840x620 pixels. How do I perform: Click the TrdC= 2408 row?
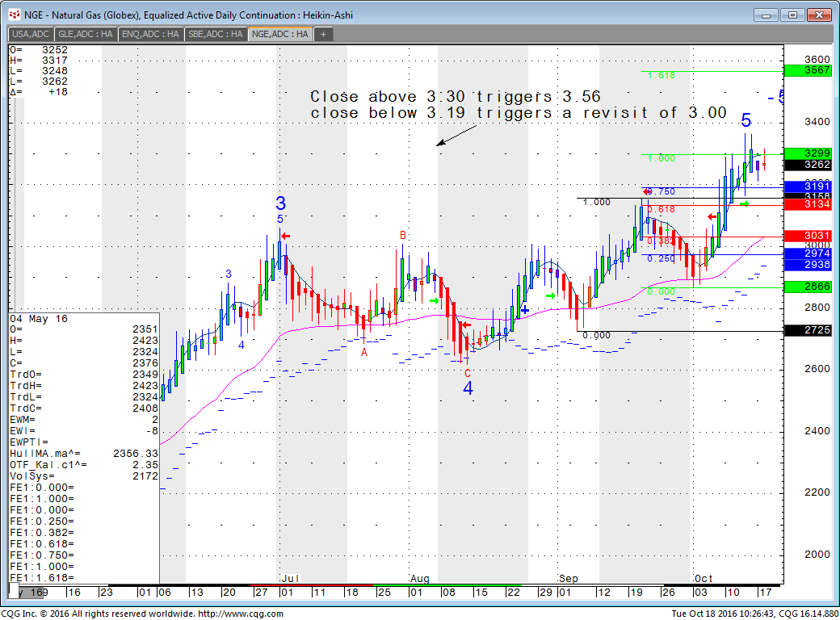84,408
